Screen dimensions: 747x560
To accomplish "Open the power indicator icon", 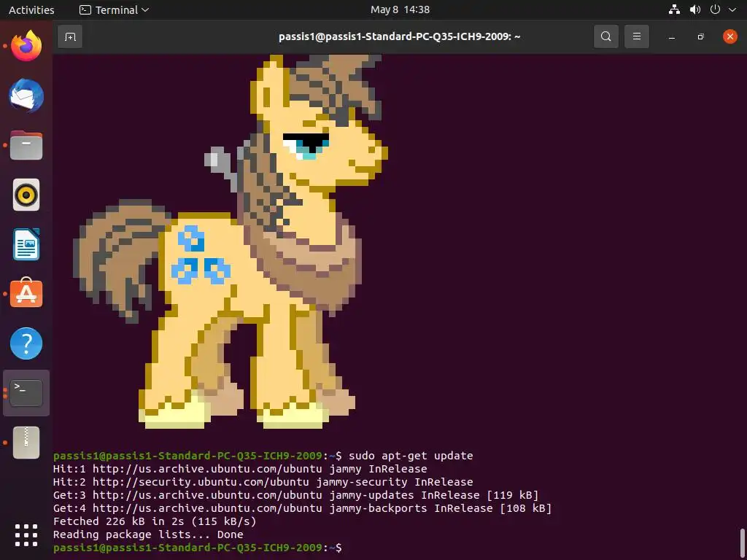I will click(715, 9).
